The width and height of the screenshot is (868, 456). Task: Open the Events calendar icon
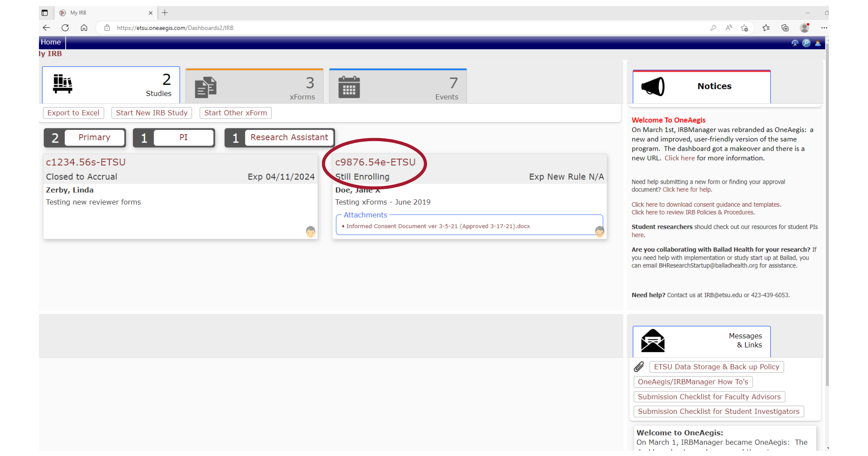(x=349, y=87)
